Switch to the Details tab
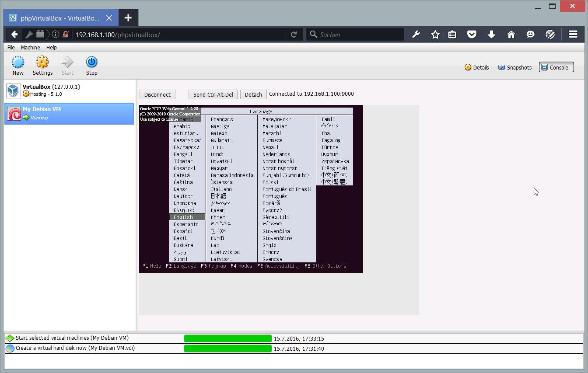The height and width of the screenshot is (373, 588). [x=477, y=67]
